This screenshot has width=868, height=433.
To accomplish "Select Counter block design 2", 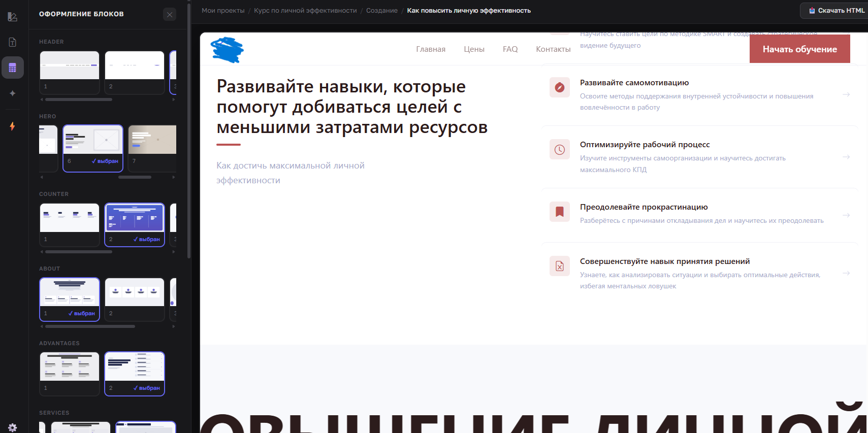I will pos(135,225).
